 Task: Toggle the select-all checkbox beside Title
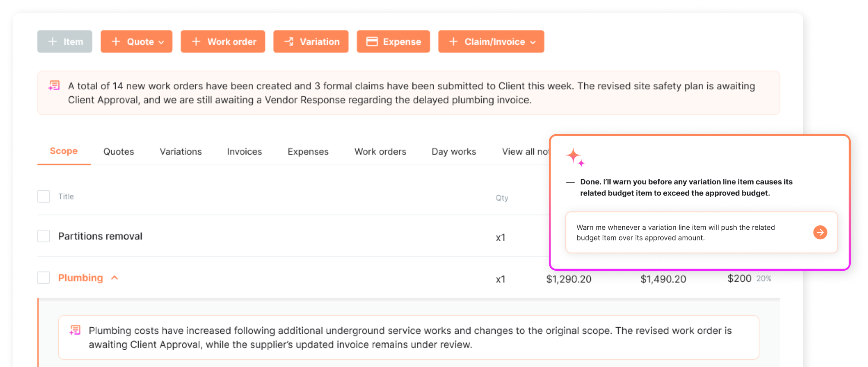click(x=44, y=196)
